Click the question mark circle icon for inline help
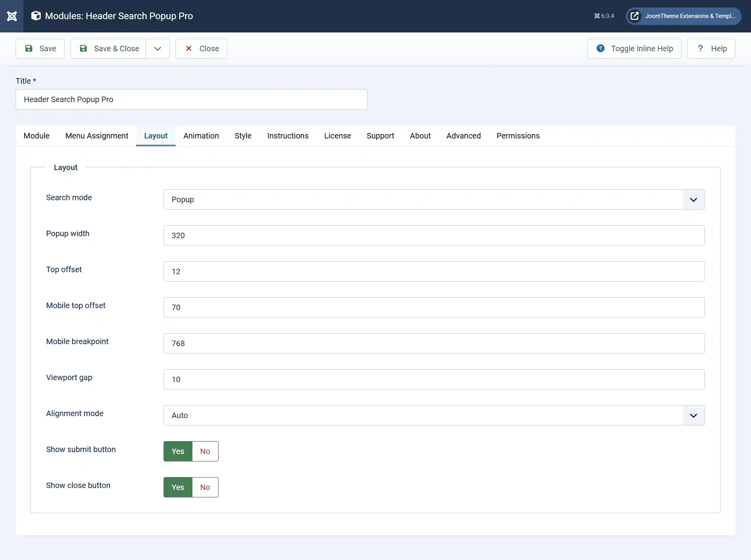Image resolution: width=751 pixels, height=560 pixels. [600, 48]
